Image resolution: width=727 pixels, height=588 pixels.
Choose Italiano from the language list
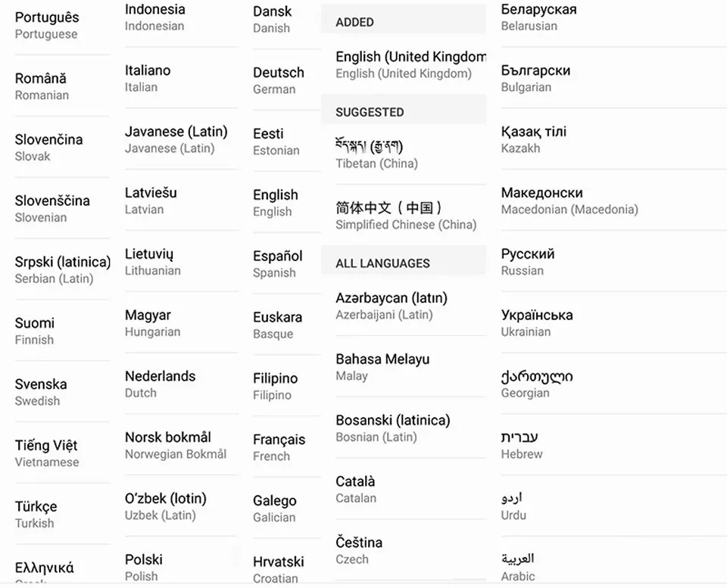pos(181,78)
